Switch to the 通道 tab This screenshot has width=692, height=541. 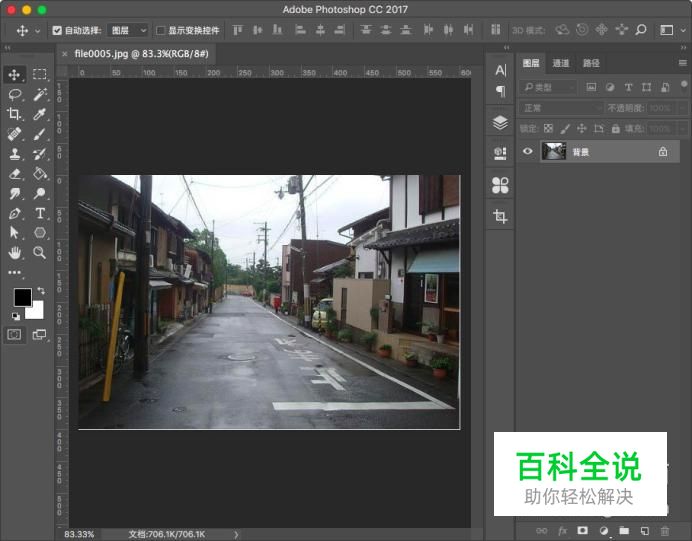point(561,63)
